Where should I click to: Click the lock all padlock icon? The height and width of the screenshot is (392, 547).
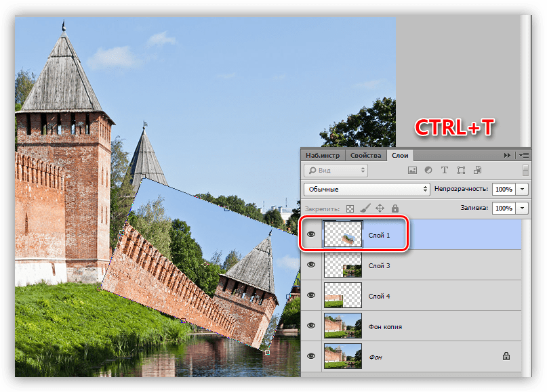point(394,209)
